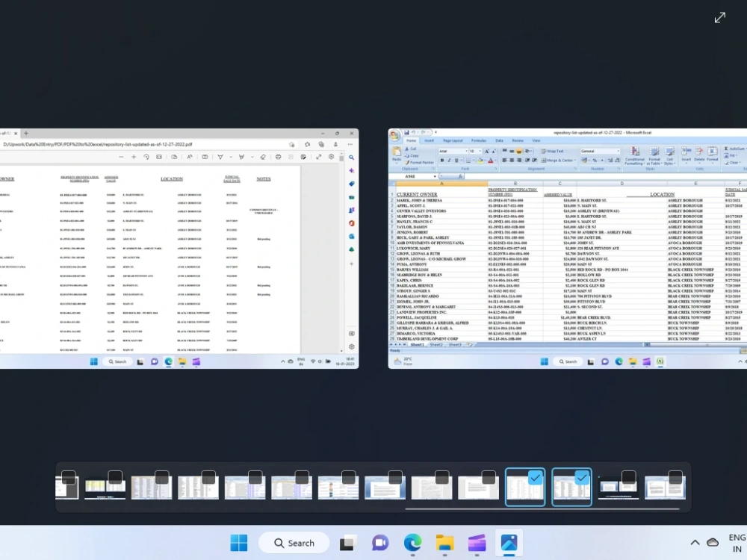747x560 pixels.
Task: Click the PDF screenshot image in the comparison
Action: tap(179, 249)
